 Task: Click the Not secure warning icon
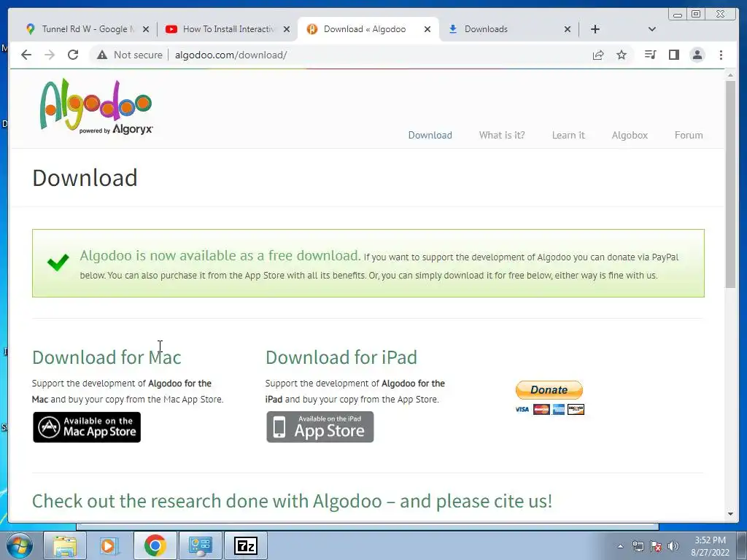tap(102, 55)
